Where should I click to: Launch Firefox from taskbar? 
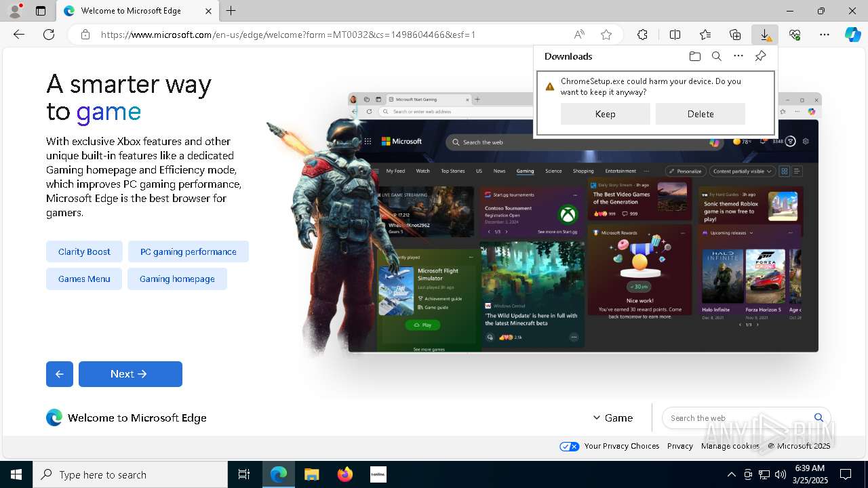click(345, 474)
